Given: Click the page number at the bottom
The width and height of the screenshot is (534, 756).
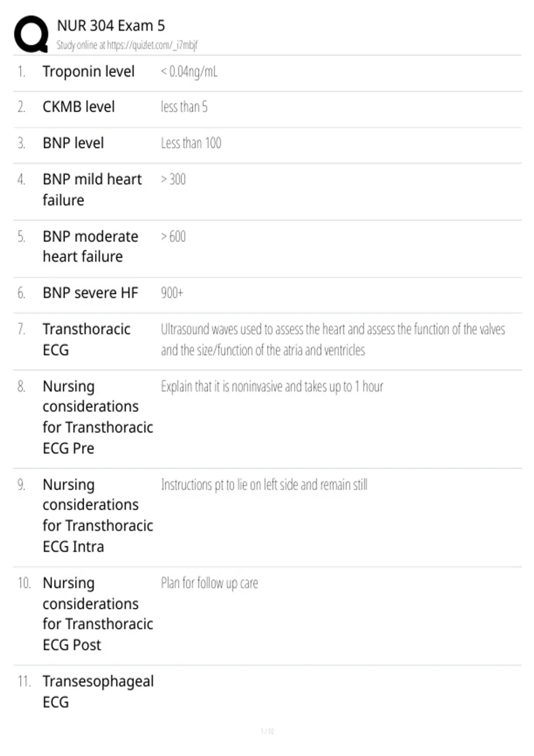Looking at the screenshot, I should (x=267, y=731).
